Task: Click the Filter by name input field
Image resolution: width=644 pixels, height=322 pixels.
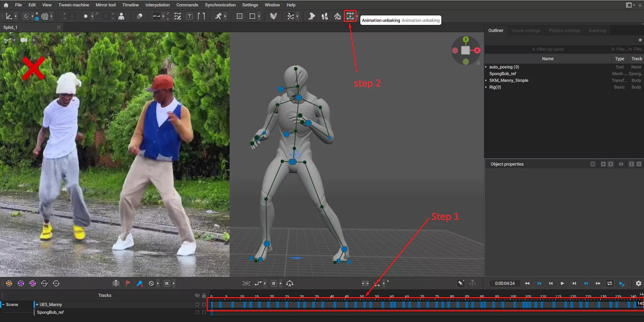Action: click(548, 49)
